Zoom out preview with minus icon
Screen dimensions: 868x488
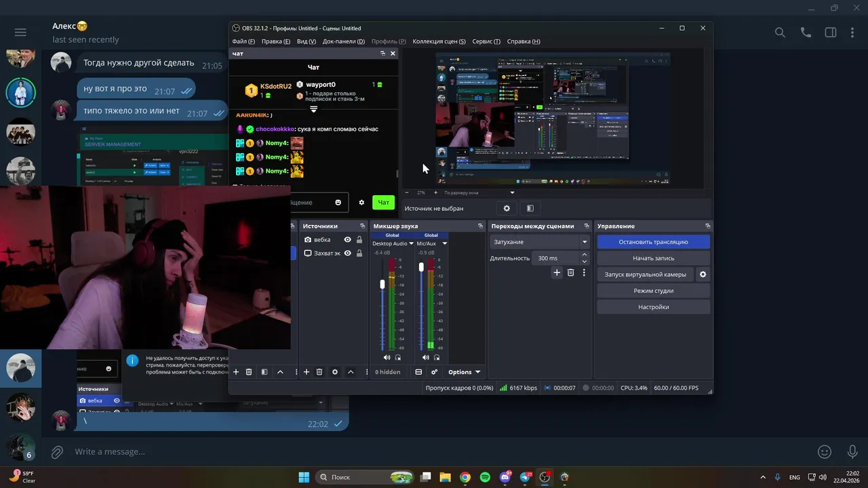pos(408,192)
